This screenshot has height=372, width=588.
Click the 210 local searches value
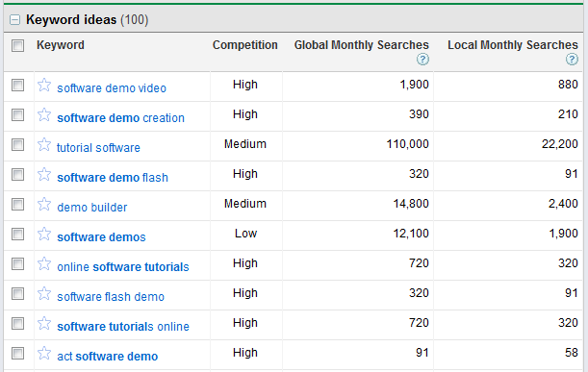tap(568, 114)
